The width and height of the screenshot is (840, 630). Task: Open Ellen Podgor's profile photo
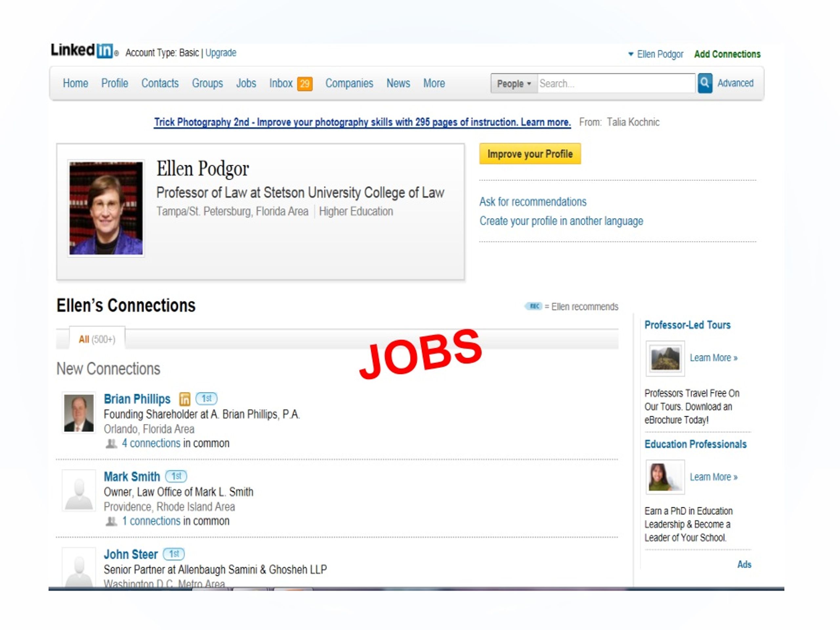click(x=106, y=208)
